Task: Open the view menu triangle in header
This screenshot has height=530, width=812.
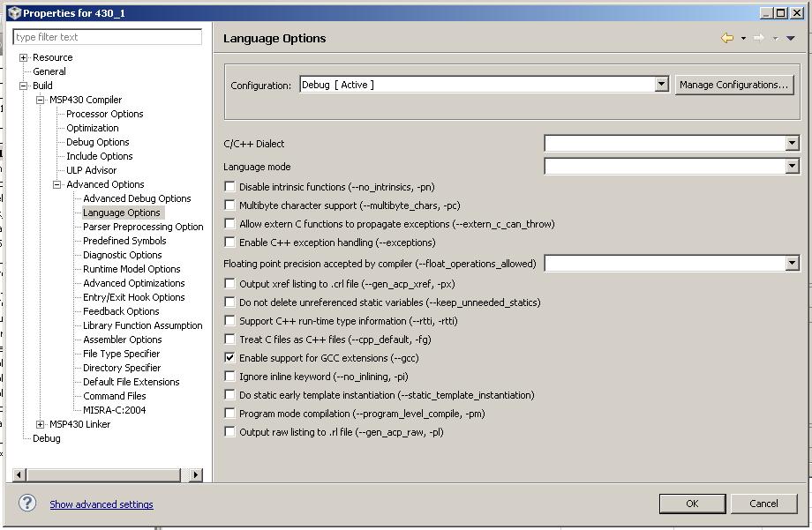Action: pyautogui.click(x=790, y=38)
